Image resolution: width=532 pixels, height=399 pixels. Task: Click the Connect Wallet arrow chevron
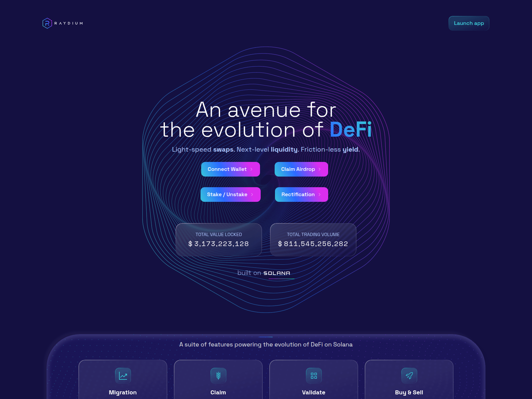[251, 169]
